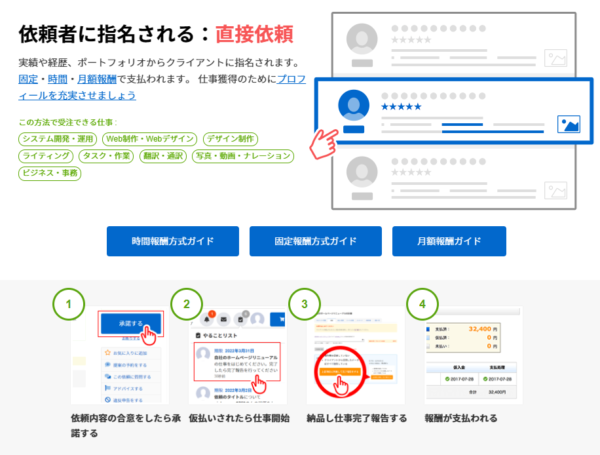Viewport: 600px width, 455px height.
Task: Select the デザイン制作 category tag
Action: (x=230, y=139)
